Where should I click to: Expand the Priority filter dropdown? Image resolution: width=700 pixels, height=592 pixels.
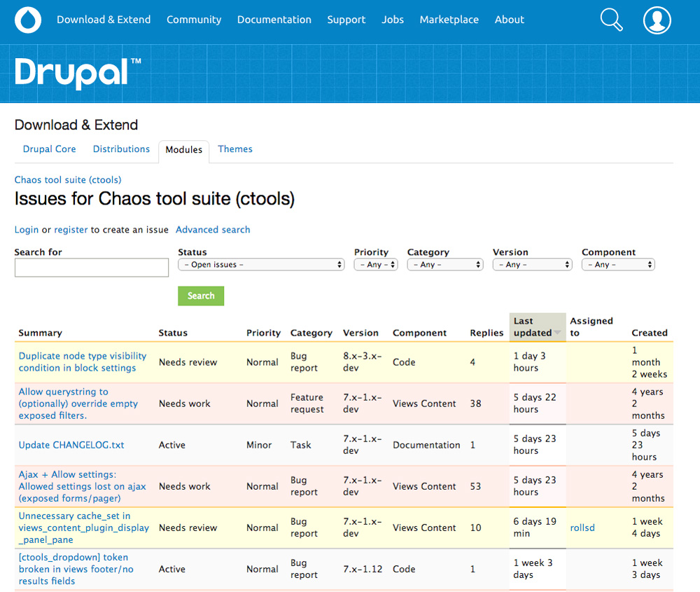[375, 265]
